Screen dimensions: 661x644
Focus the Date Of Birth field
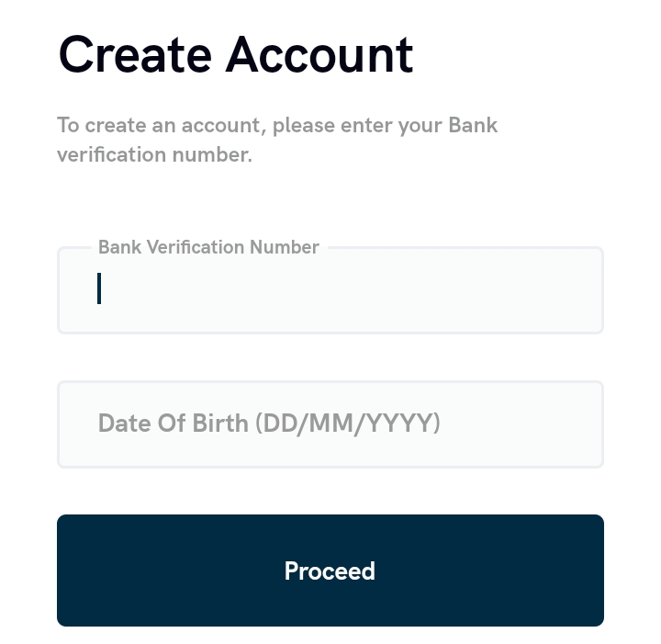coord(330,424)
